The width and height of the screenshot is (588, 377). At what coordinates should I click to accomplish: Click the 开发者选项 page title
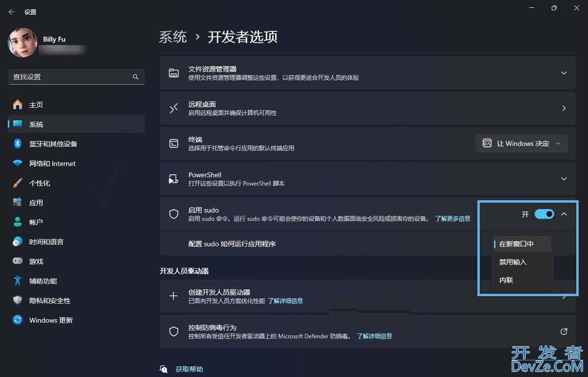tap(243, 37)
